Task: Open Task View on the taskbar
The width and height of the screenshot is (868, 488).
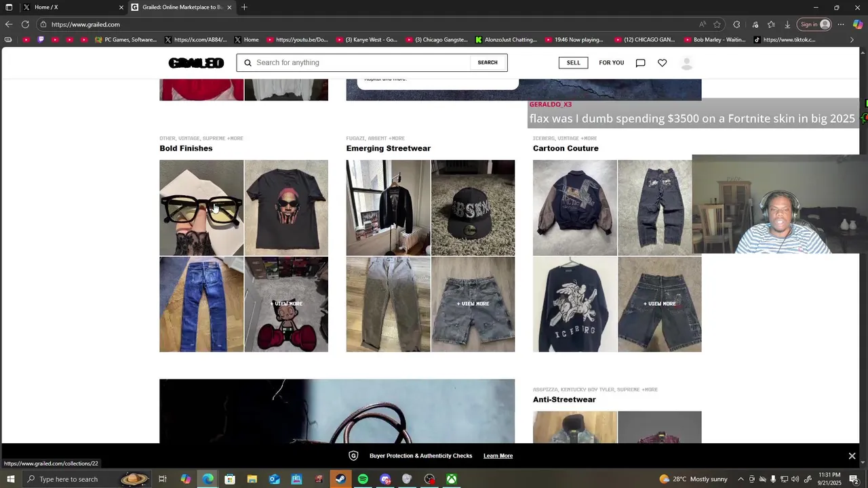Action: click(163, 479)
